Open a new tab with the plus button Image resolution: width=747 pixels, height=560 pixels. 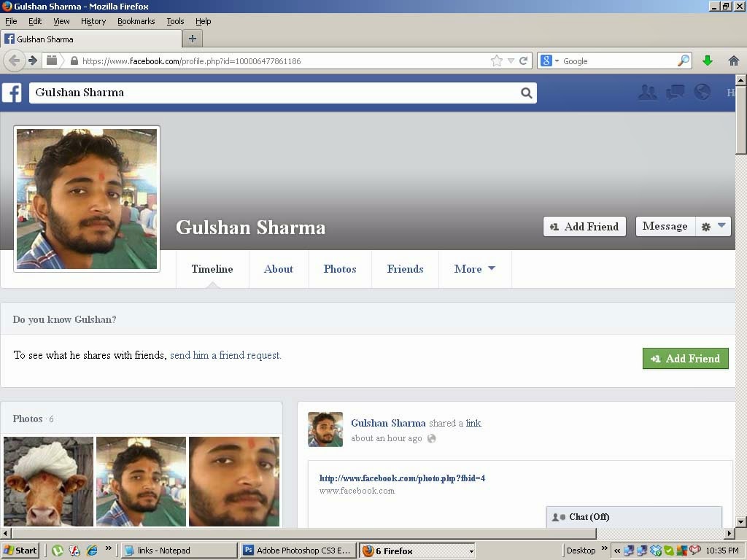(193, 39)
